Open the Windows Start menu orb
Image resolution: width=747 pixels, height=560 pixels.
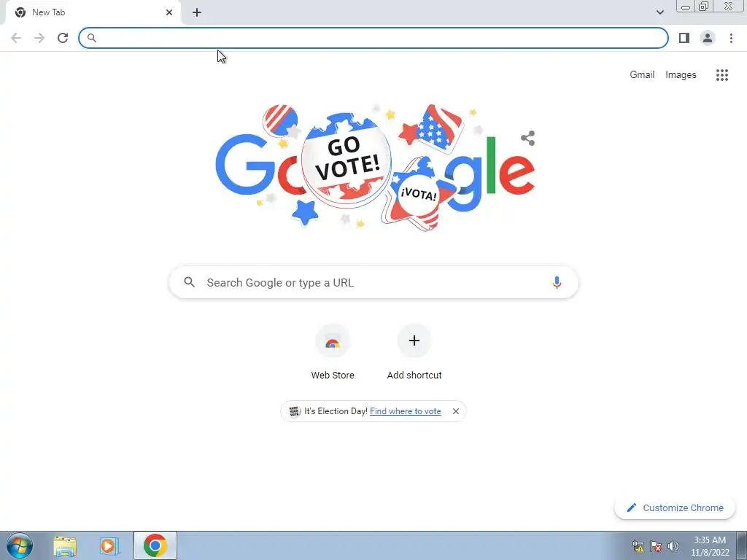pyautogui.click(x=20, y=545)
